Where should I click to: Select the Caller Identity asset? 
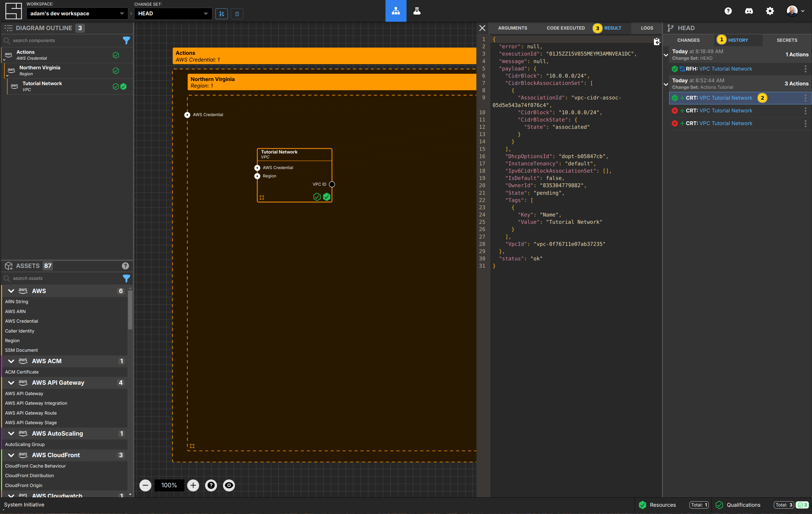coord(19,331)
